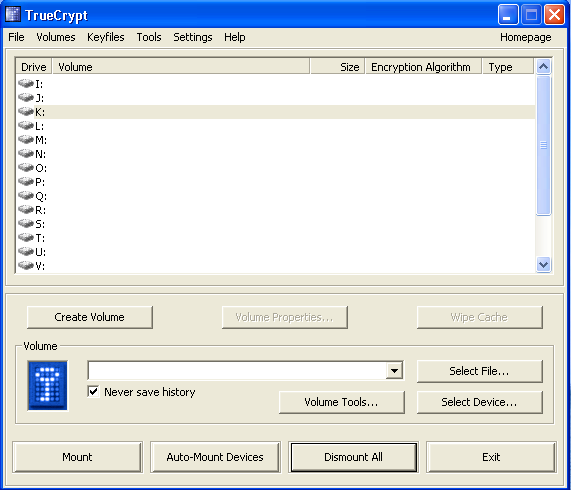Click the drive icon next to M:
Image resolution: width=571 pixels, height=490 pixels.
(26, 139)
